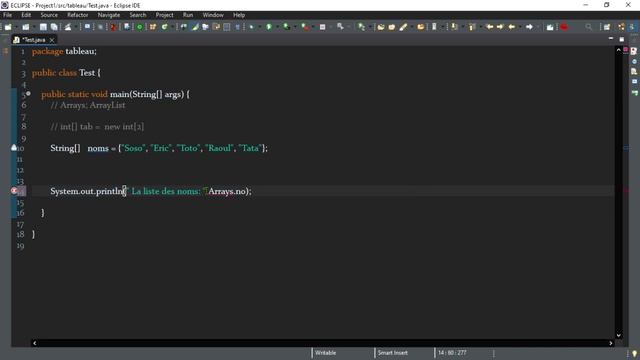This screenshot has width=640, height=360.
Task: Click the Back navigation arrow with dropdown
Action: coord(511,27)
